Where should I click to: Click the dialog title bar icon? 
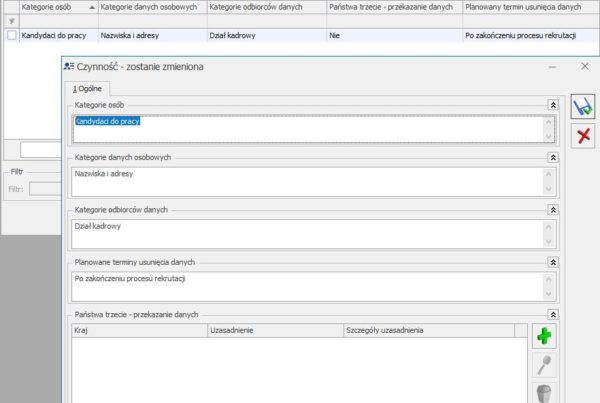click(68, 65)
